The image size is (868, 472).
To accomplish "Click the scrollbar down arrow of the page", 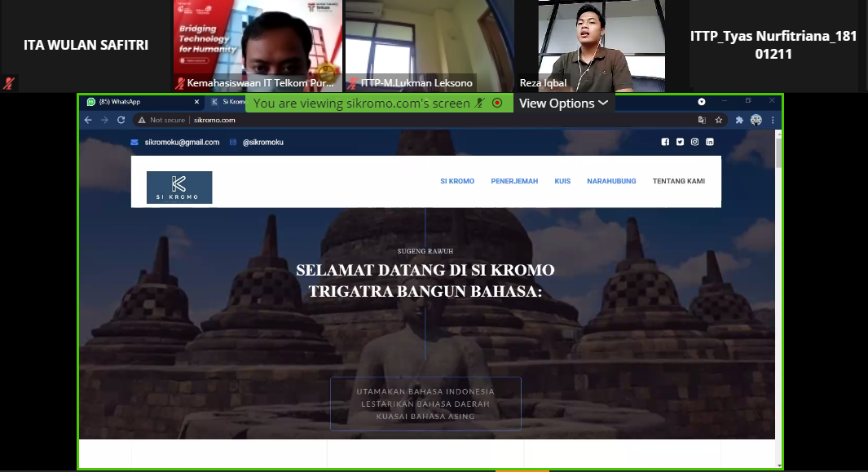I will [x=779, y=465].
